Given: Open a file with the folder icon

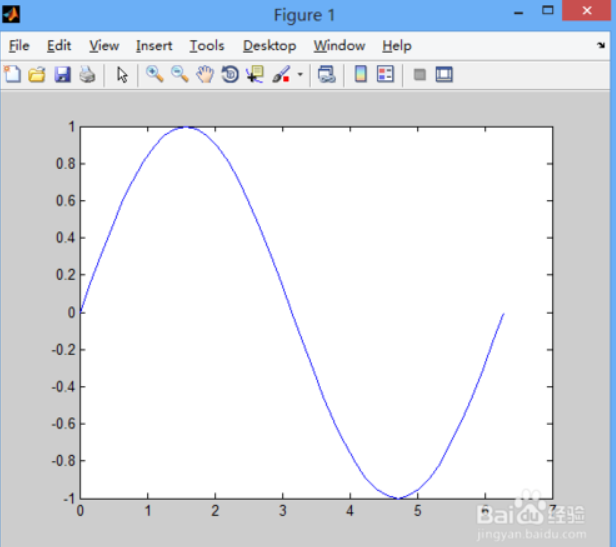Looking at the screenshot, I should coord(37,74).
